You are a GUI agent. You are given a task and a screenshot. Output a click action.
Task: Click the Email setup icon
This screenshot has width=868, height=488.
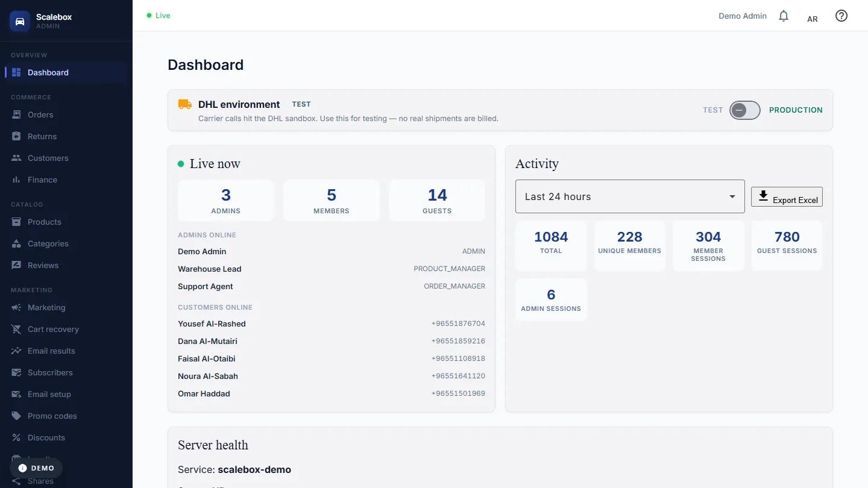16,394
